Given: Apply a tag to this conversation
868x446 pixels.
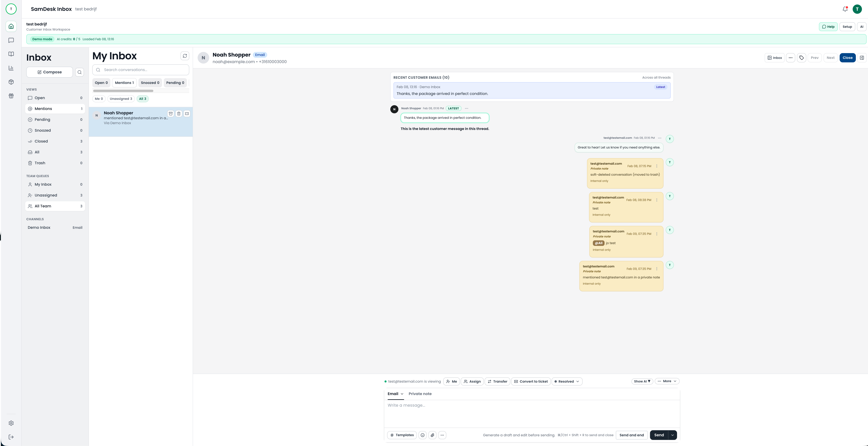Looking at the screenshot, I should 802,58.
